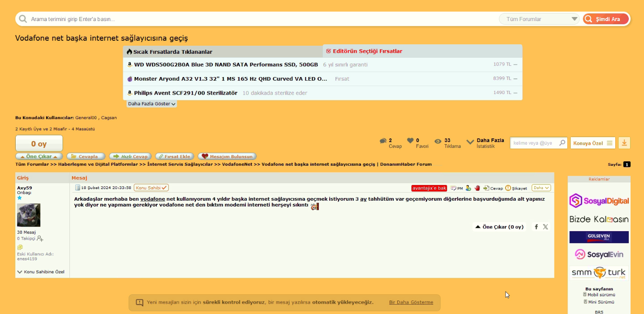Screen dimensions: 644x314
Task: Click the 0 oy vote box
Action: point(39,143)
